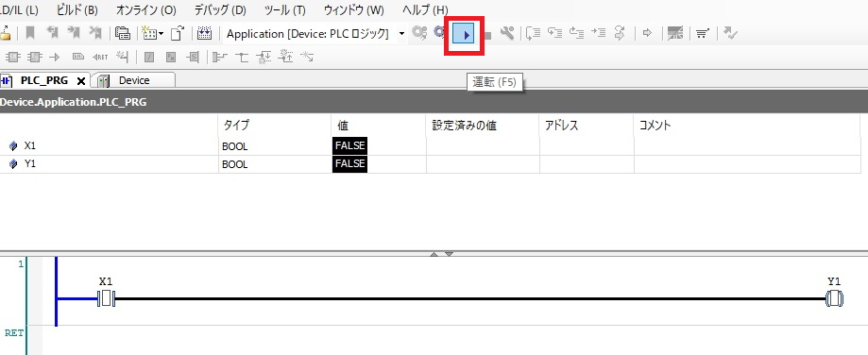Open the Application [Device: PLC ロジック] dropdown
This screenshot has height=355, width=868.
point(402,34)
